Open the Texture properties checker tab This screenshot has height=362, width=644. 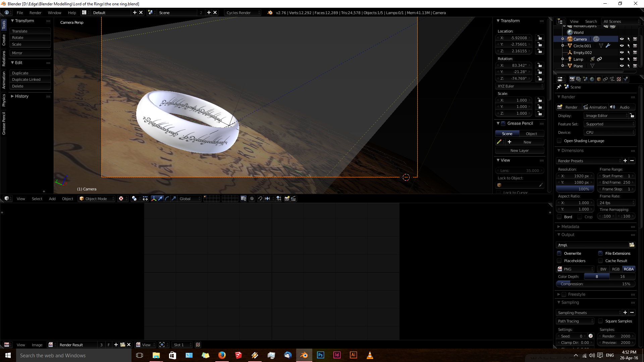[619, 79]
